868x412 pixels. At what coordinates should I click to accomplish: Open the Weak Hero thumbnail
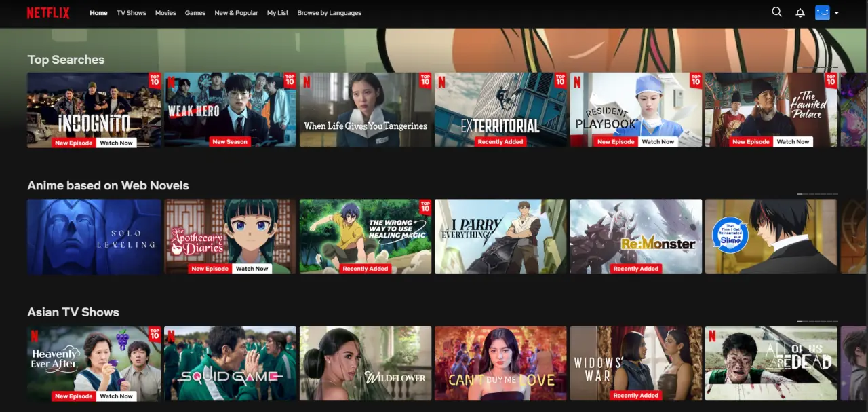coord(230,110)
